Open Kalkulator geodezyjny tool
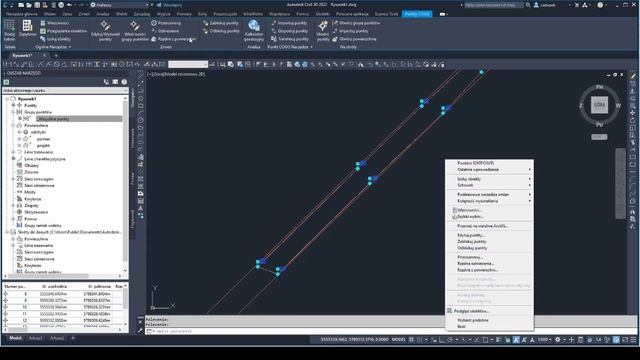The image size is (640, 360). coord(254,30)
